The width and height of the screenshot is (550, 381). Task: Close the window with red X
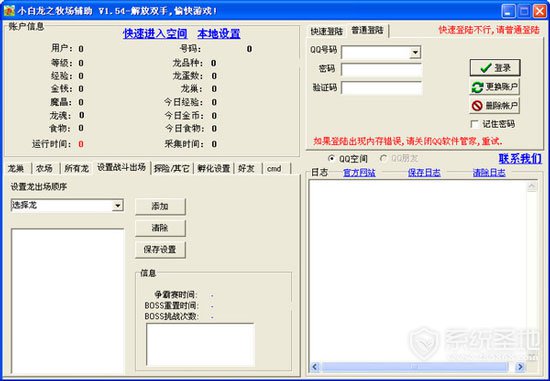click(540, 11)
